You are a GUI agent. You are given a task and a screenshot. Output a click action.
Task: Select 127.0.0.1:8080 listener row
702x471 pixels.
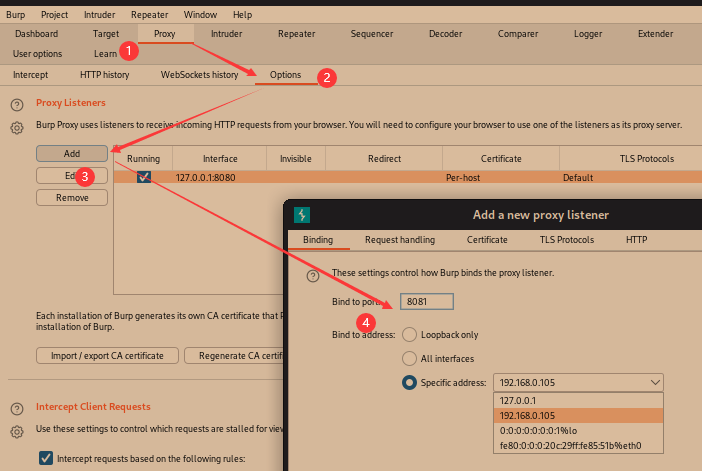click(408, 177)
